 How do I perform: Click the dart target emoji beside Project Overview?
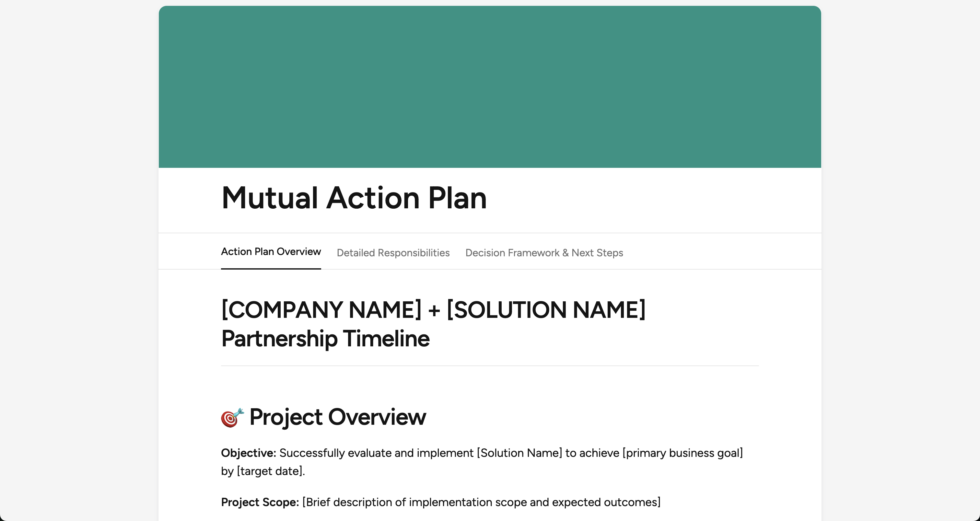pos(232,418)
